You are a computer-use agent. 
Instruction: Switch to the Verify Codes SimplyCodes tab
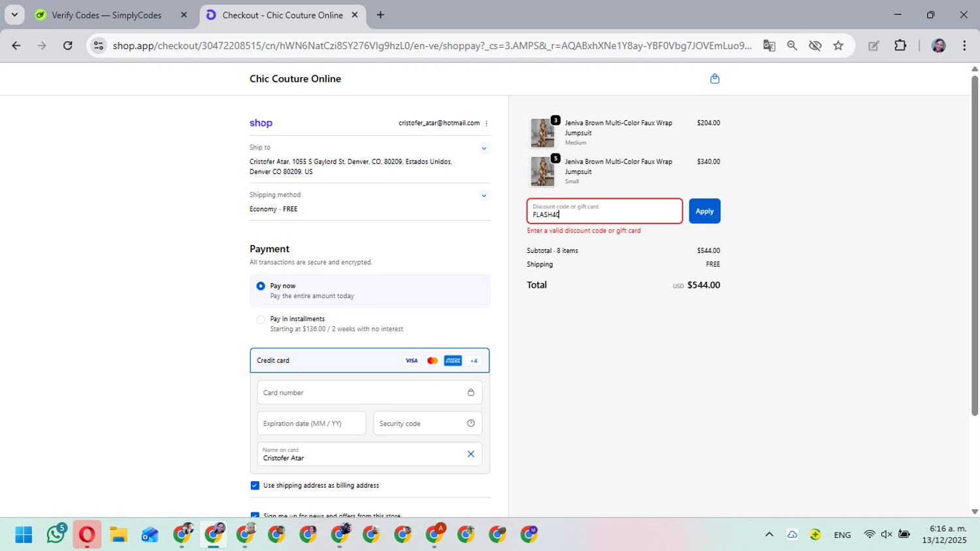click(106, 15)
